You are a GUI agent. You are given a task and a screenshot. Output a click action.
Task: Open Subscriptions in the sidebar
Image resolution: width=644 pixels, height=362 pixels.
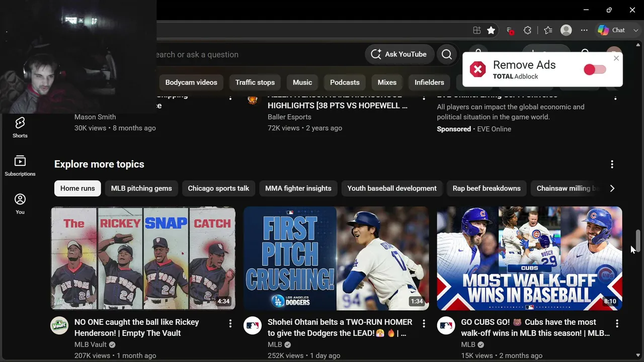pyautogui.click(x=20, y=165)
